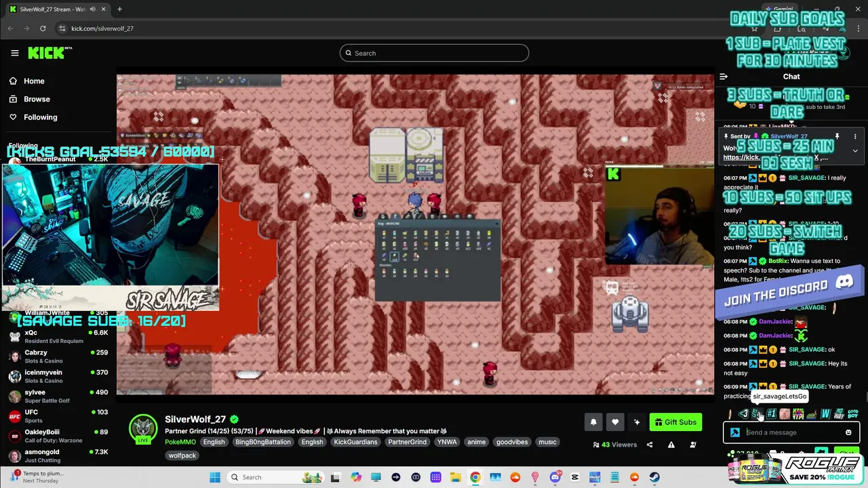Report the stream with warning icon
This screenshot has width=868, height=488.
coord(671,445)
